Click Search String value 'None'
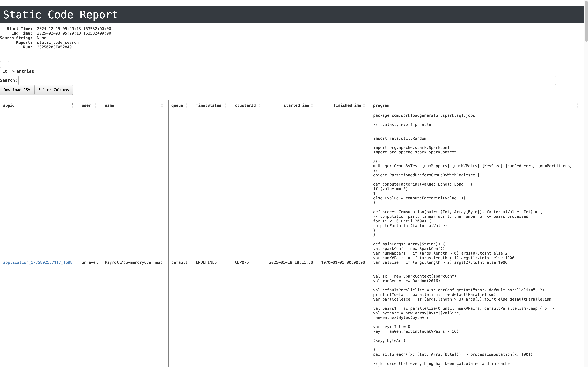 [x=42, y=38]
